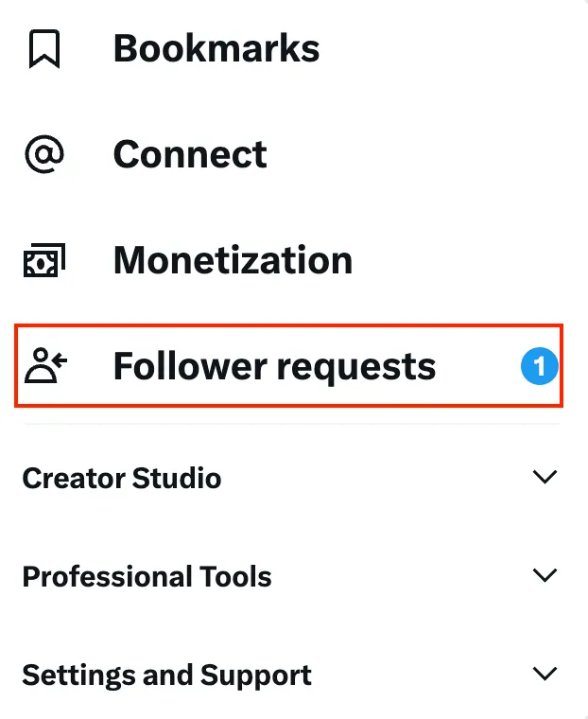588x719 pixels.
Task: Click the Follower requests text label
Action: [274, 366]
